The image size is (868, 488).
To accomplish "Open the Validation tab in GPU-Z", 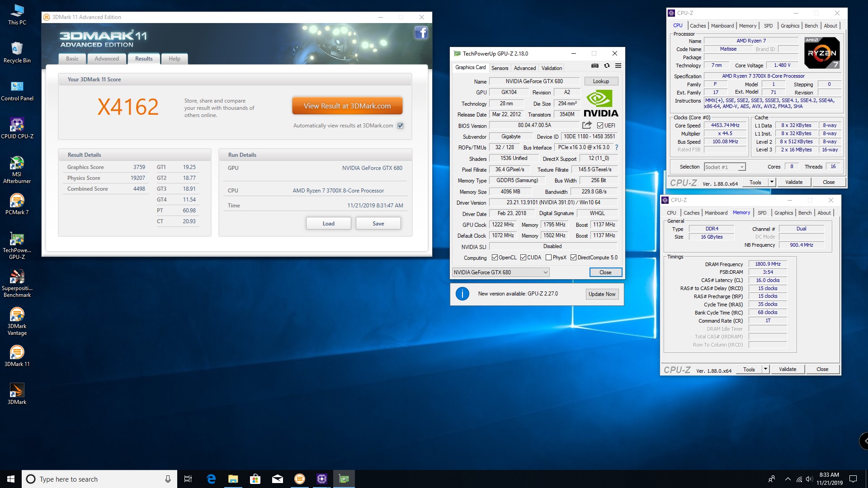I will [x=552, y=68].
